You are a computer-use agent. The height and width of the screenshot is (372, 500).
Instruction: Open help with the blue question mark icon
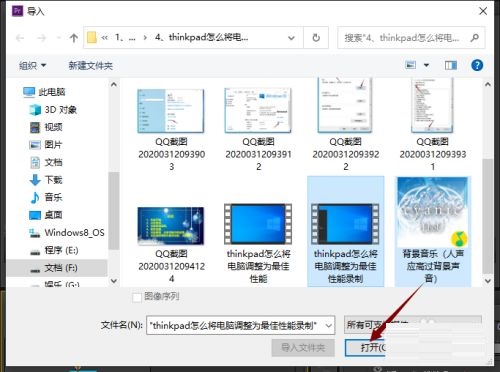(477, 65)
